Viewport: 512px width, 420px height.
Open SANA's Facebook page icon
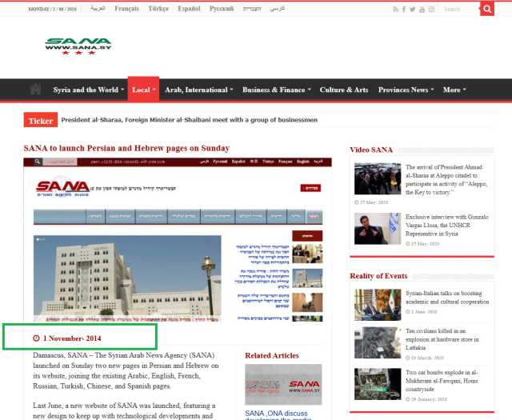[x=404, y=9]
